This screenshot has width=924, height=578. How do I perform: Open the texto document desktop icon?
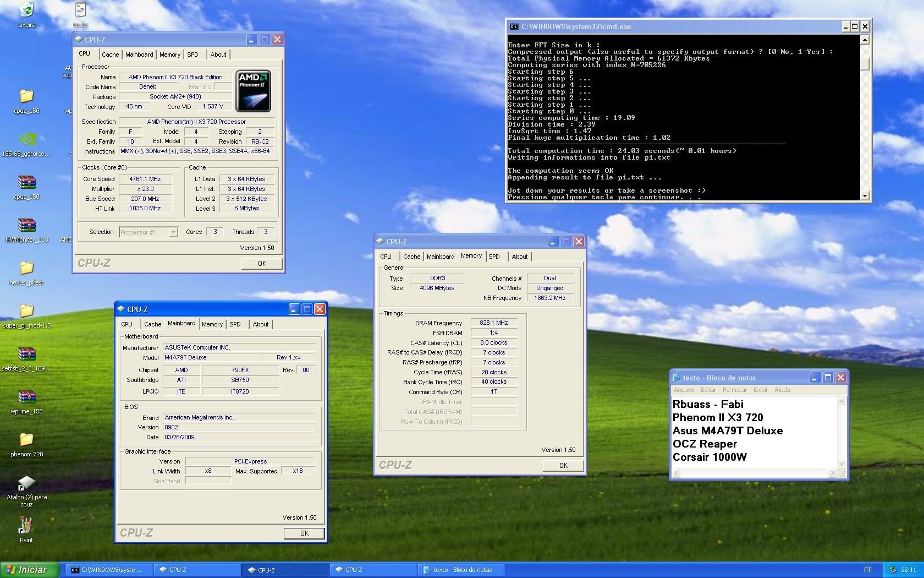(80, 10)
